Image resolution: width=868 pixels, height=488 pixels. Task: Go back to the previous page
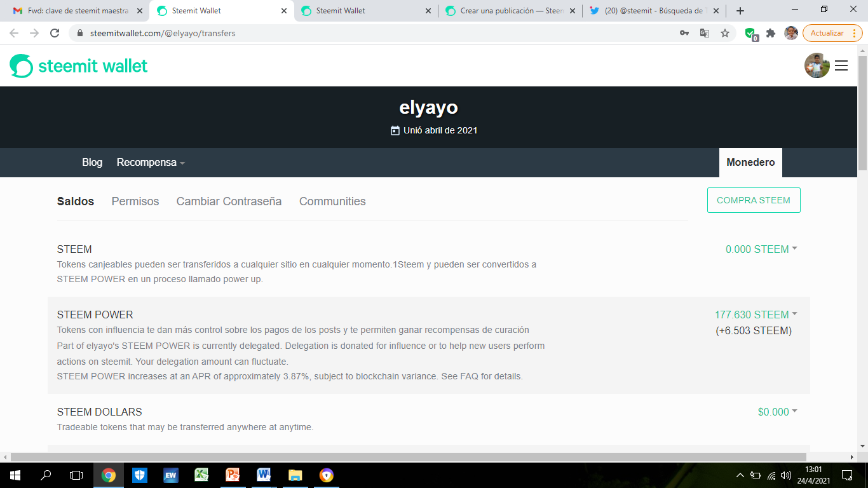point(14,33)
